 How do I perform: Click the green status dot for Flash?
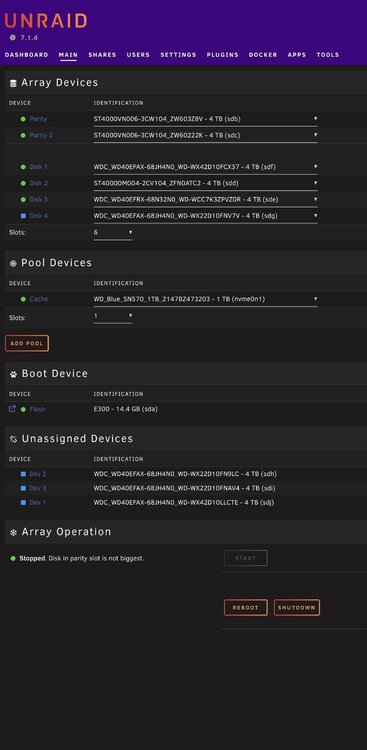23,409
